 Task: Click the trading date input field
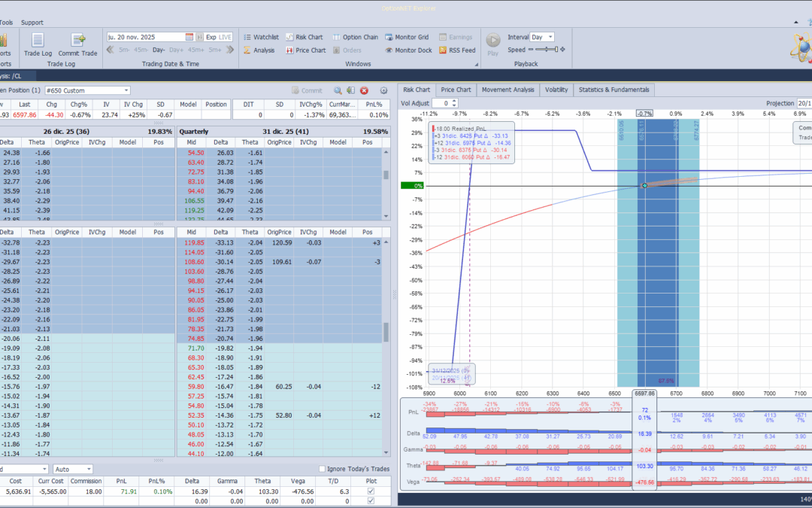tap(146, 37)
